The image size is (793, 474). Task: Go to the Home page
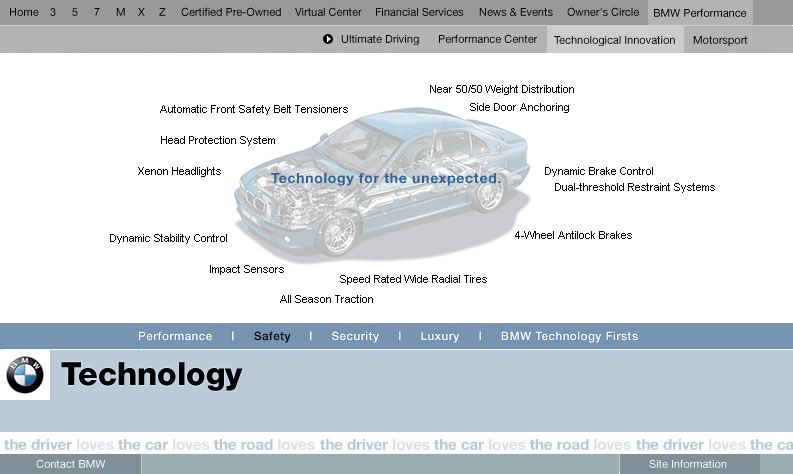pos(24,12)
